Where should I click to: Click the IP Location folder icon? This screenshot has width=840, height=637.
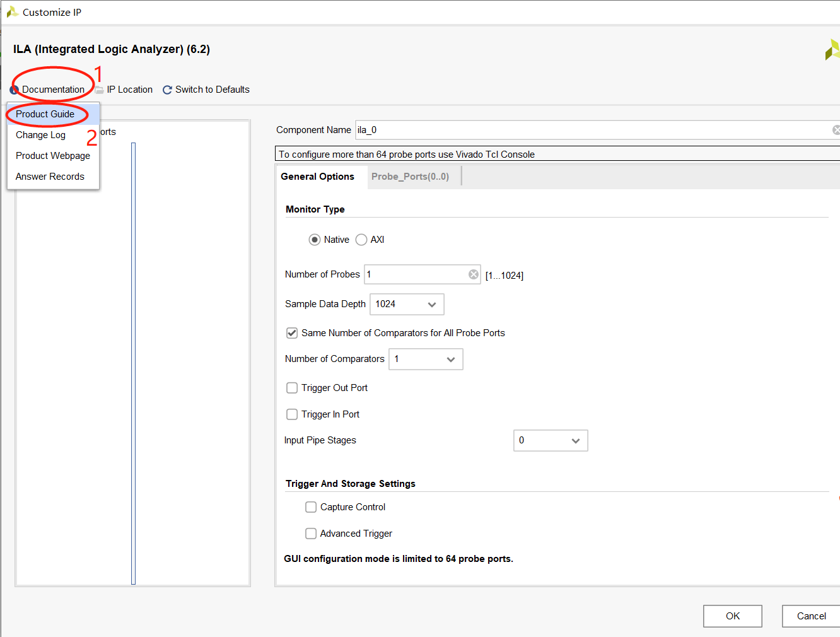[x=100, y=90]
